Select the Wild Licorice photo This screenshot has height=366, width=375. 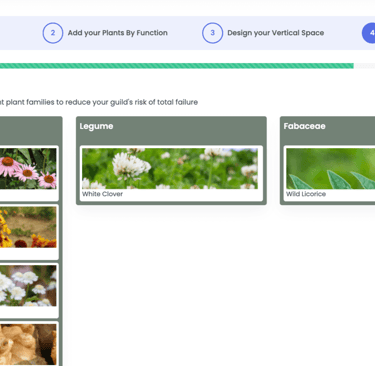pyautogui.click(x=330, y=169)
